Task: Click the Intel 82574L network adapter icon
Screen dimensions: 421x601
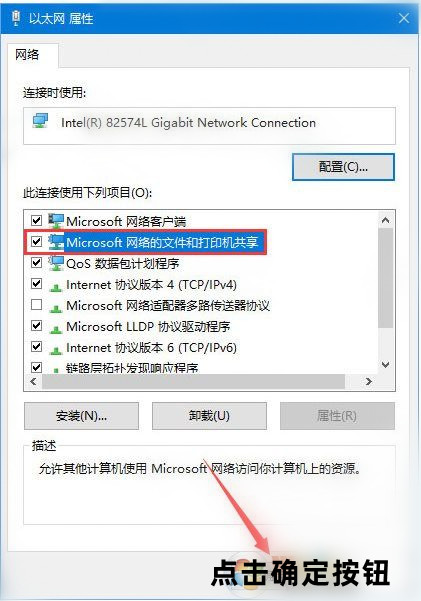Action: 41,121
